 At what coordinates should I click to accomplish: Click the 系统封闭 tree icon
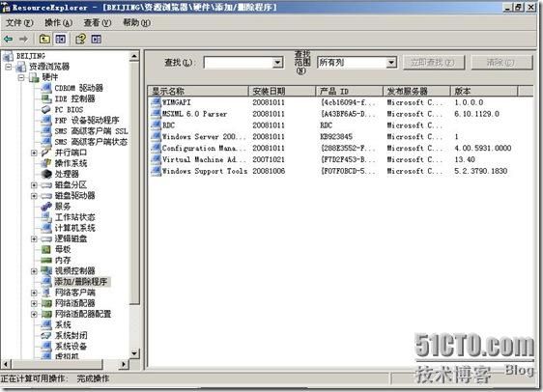pyautogui.click(x=46, y=335)
